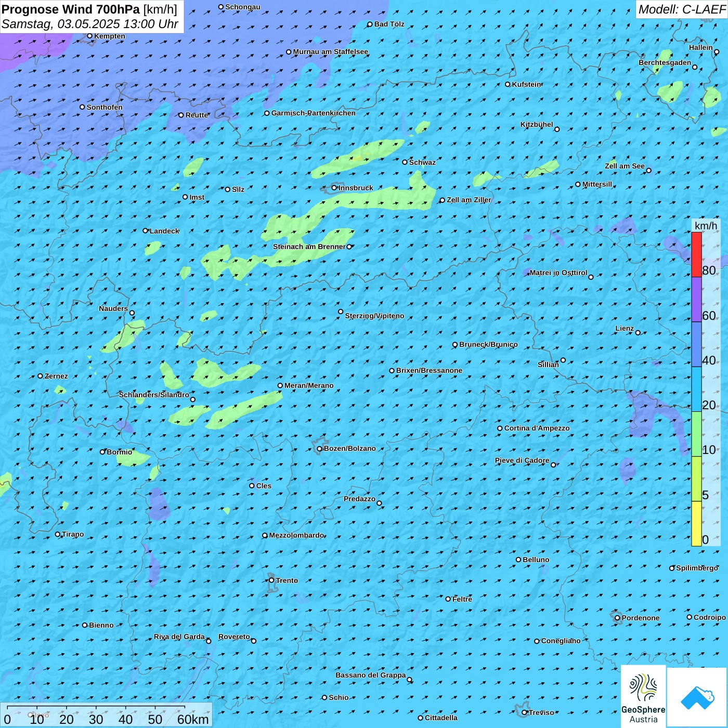The height and width of the screenshot is (728, 728).
Task: Click the 'Garmisch-Partenkirchen' label
Action: (314, 113)
